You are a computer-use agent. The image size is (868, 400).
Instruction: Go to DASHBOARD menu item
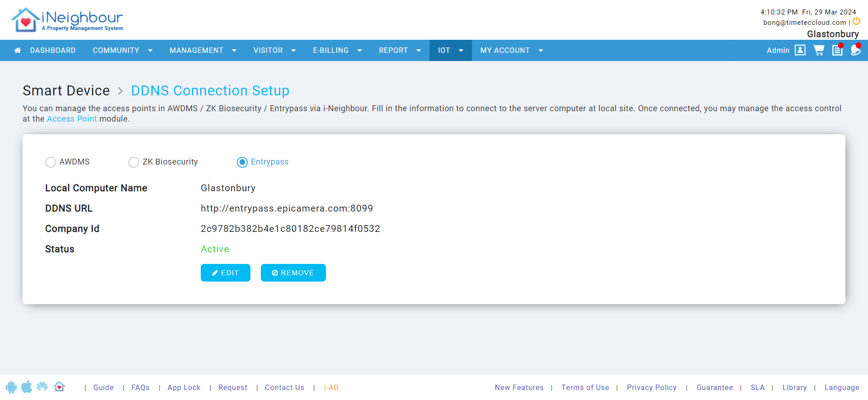53,51
